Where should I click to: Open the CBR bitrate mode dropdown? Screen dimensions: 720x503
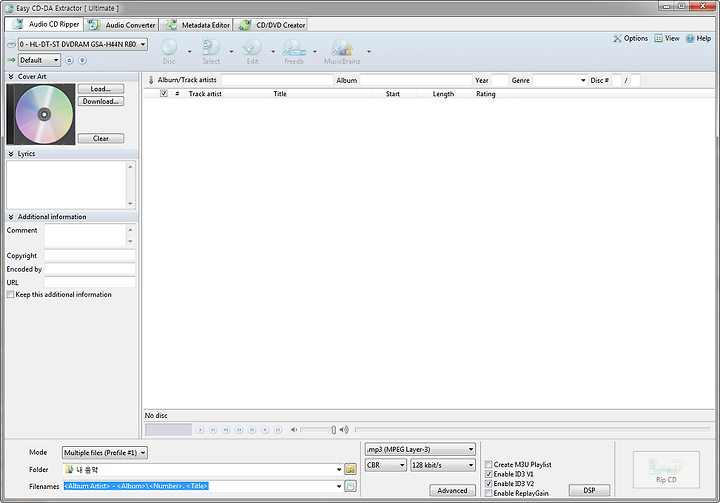click(x=386, y=465)
